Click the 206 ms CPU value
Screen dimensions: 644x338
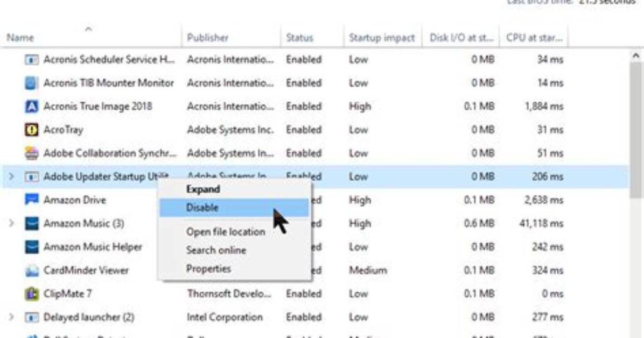tap(548, 177)
